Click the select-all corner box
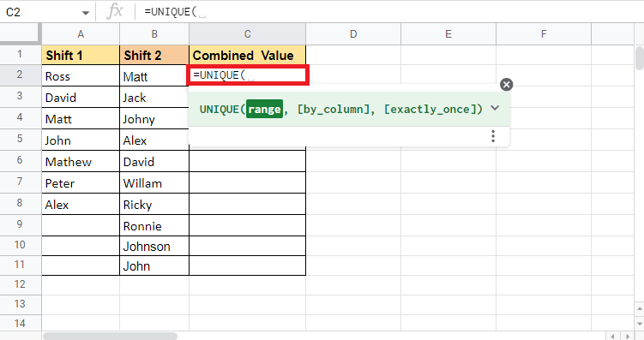 [21, 33]
